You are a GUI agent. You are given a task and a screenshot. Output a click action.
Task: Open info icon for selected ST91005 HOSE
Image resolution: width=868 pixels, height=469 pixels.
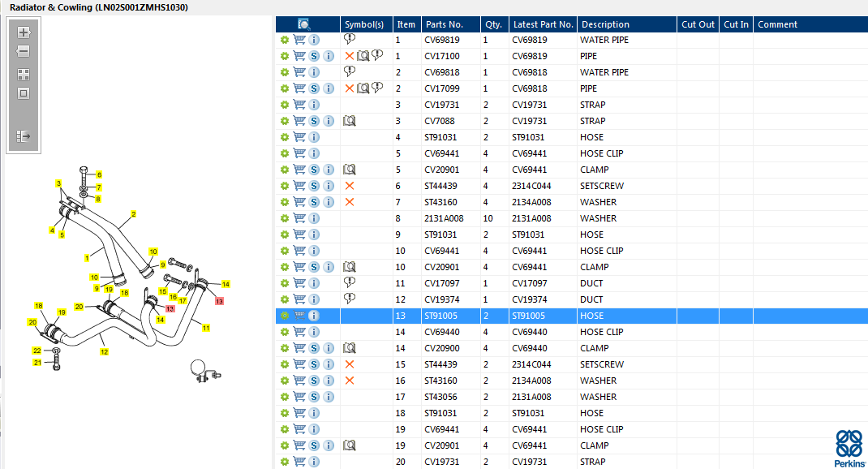(x=314, y=316)
